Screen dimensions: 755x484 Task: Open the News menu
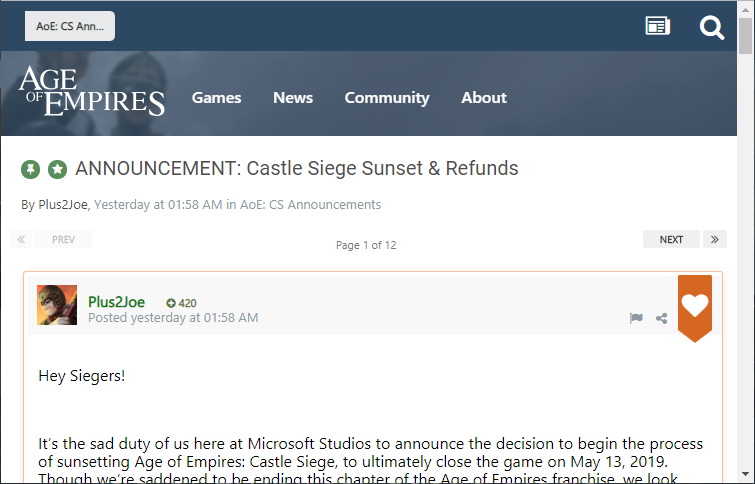click(293, 98)
